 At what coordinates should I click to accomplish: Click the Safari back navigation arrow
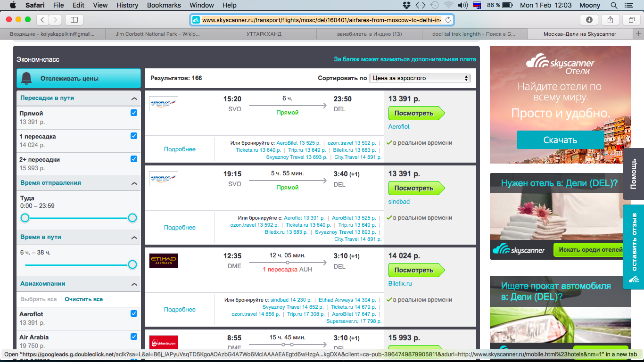tap(43, 20)
